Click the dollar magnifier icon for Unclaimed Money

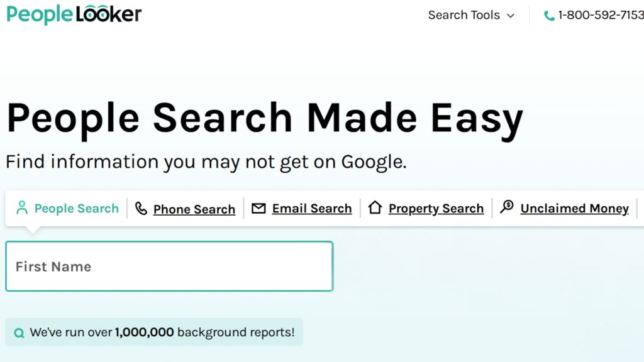507,206
